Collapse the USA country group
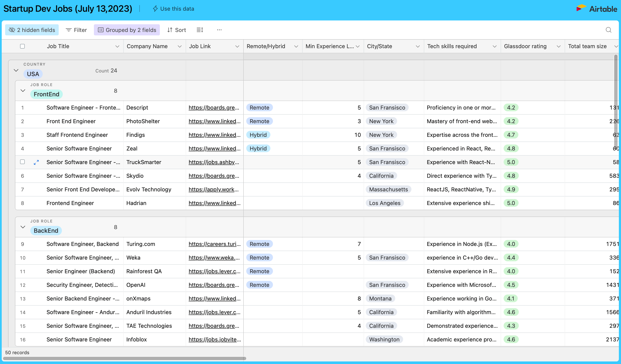 16,70
